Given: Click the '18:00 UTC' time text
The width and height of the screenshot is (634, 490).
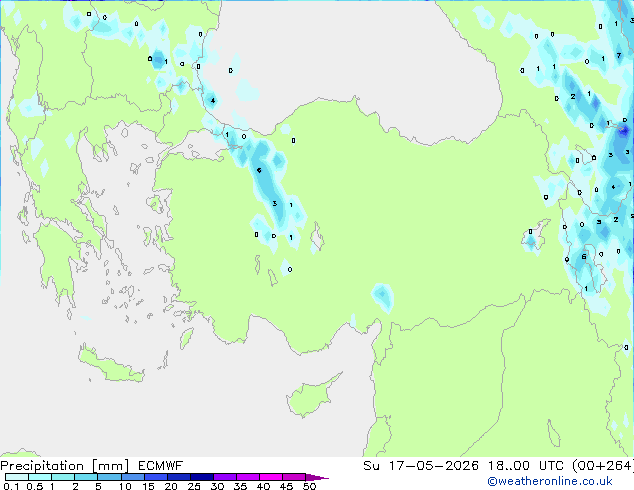Looking at the screenshot, I should 527,466.
